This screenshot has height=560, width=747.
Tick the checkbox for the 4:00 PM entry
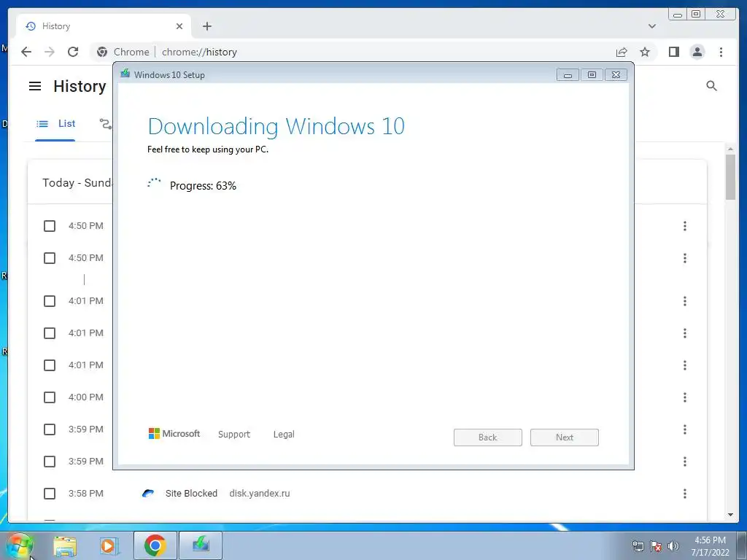coord(50,397)
